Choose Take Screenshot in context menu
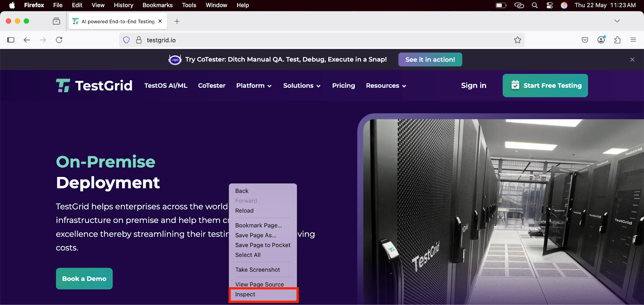 click(x=263, y=270)
